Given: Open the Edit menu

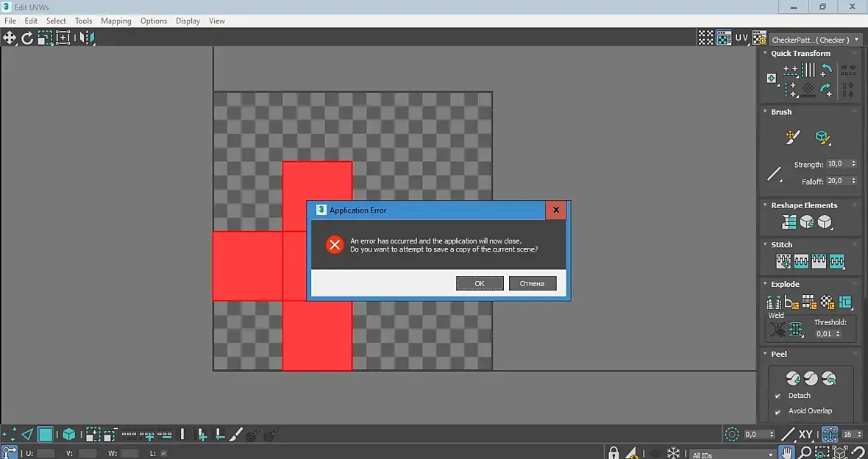Looking at the screenshot, I should [31, 21].
